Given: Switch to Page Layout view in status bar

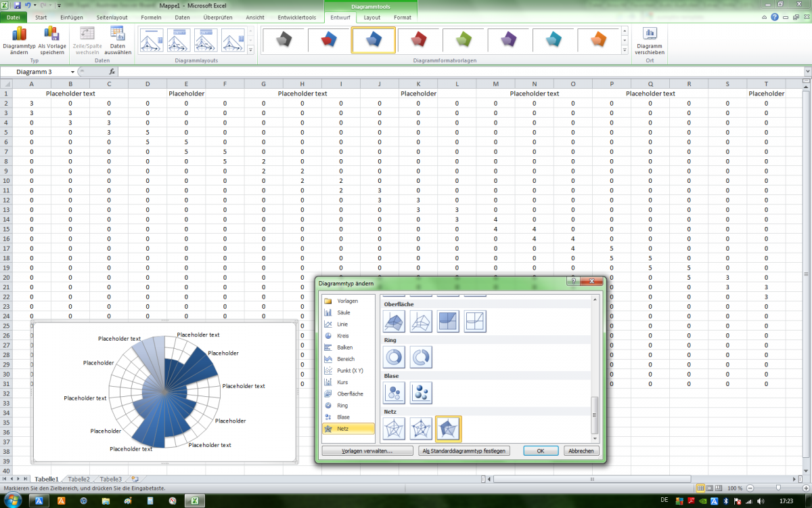Looking at the screenshot, I should point(710,488).
